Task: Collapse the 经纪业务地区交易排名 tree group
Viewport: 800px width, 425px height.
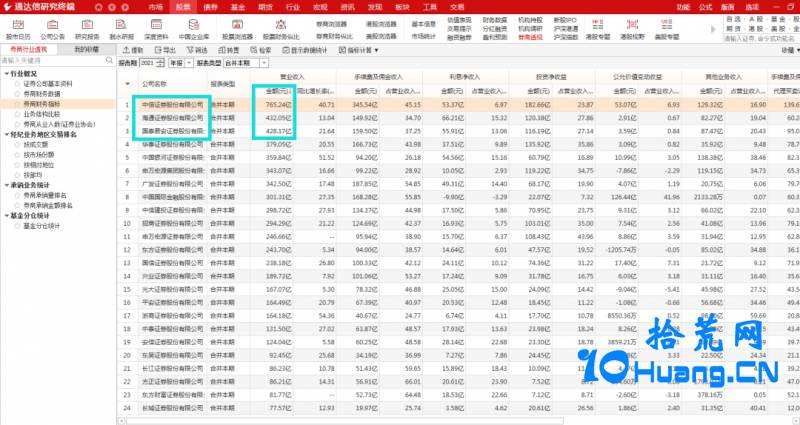Action: [x=7, y=135]
